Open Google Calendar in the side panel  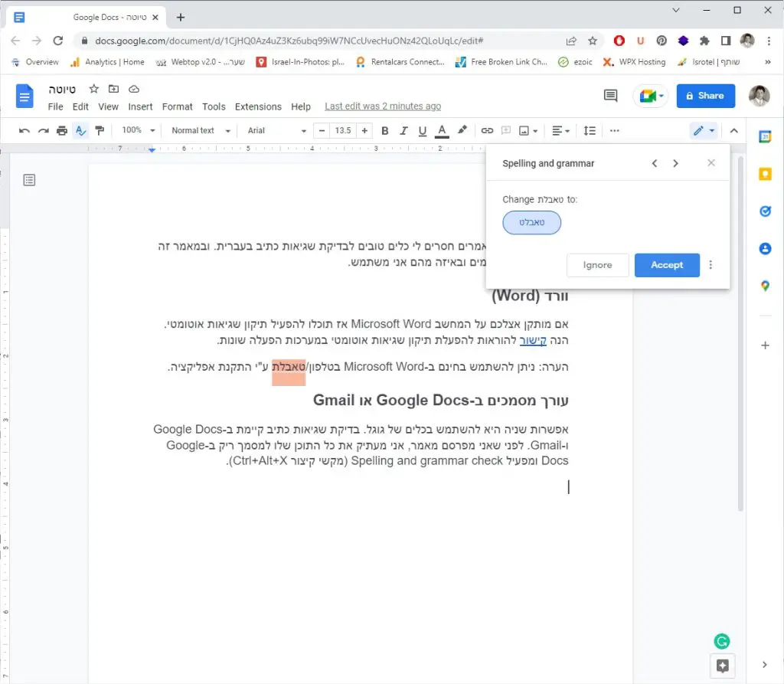(765, 136)
